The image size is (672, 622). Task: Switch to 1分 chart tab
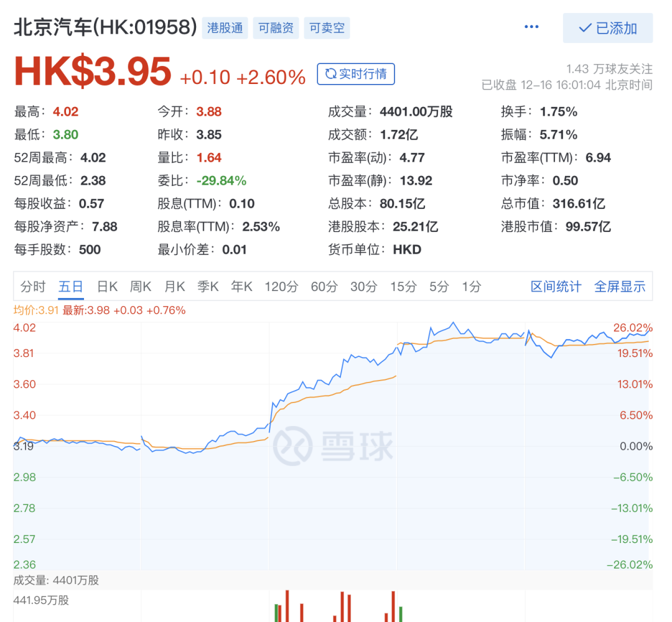click(472, 286)
